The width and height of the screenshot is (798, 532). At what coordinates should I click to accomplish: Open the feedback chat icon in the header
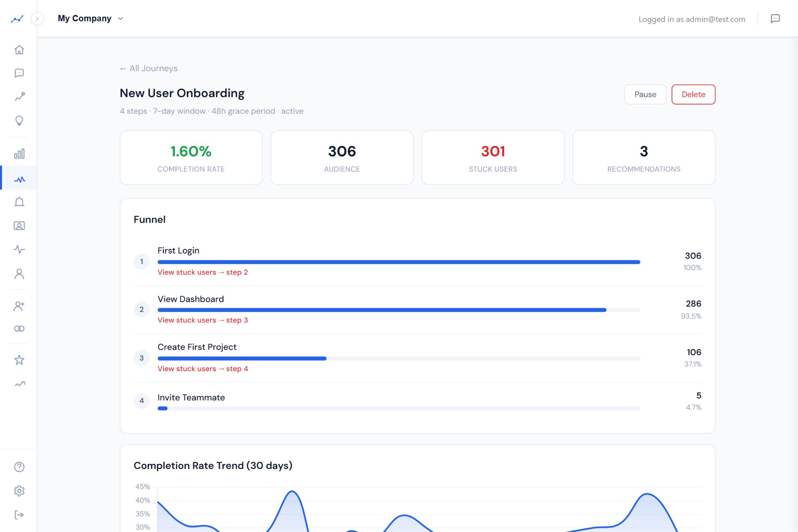(775, 19)
